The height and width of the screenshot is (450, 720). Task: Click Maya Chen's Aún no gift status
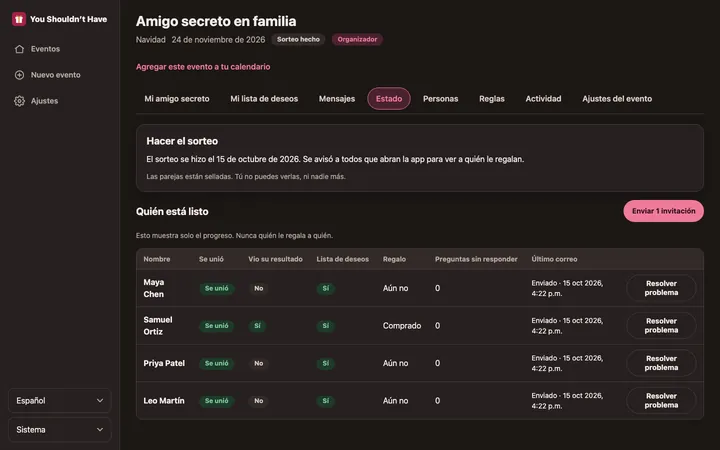(395, 288)
